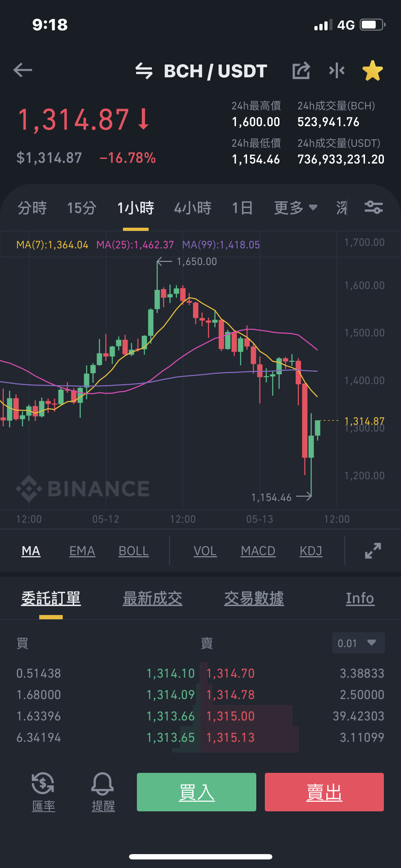
Task: Remove BCH/USDT from favorites star
Action: click(x=372, y=71)
